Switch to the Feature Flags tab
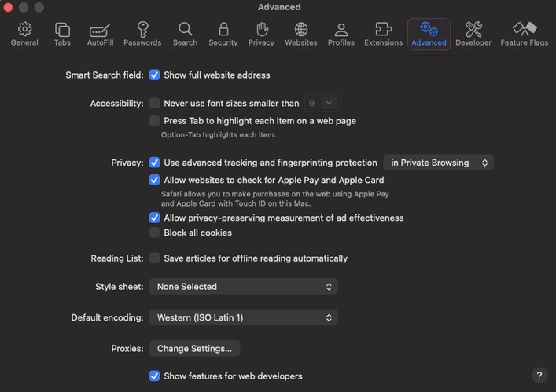556x392 pixels. point(524,34)
